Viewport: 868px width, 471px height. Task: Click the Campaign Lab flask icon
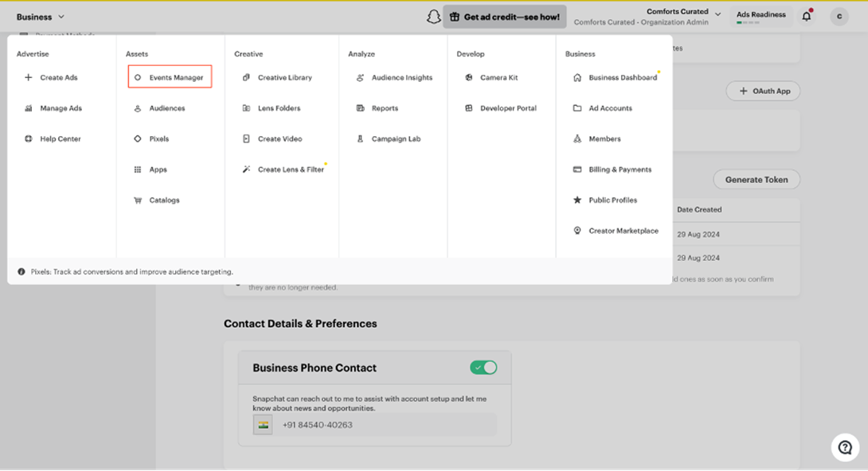361,138
